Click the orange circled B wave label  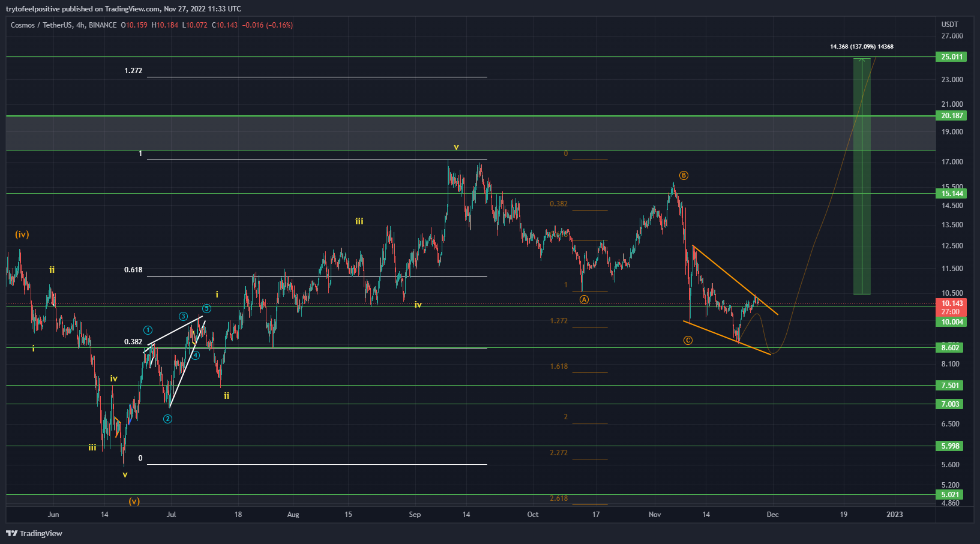click(x=684, y=176)
